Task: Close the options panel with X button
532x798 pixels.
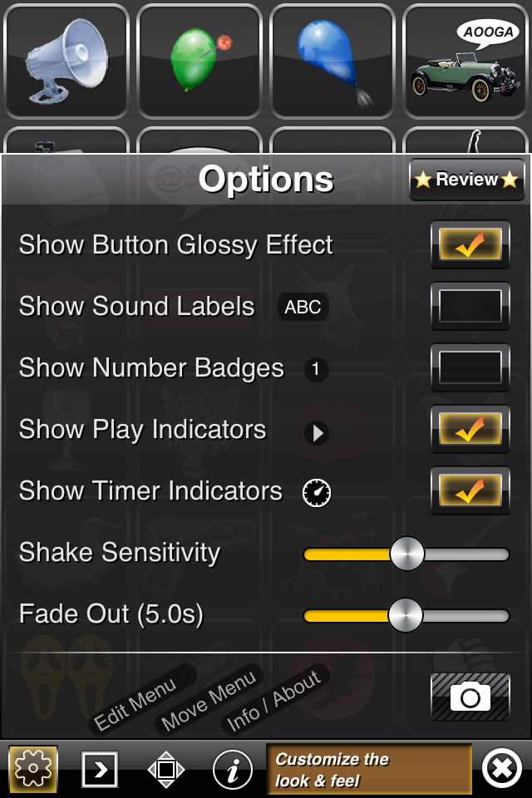Action: coord(502,770)
